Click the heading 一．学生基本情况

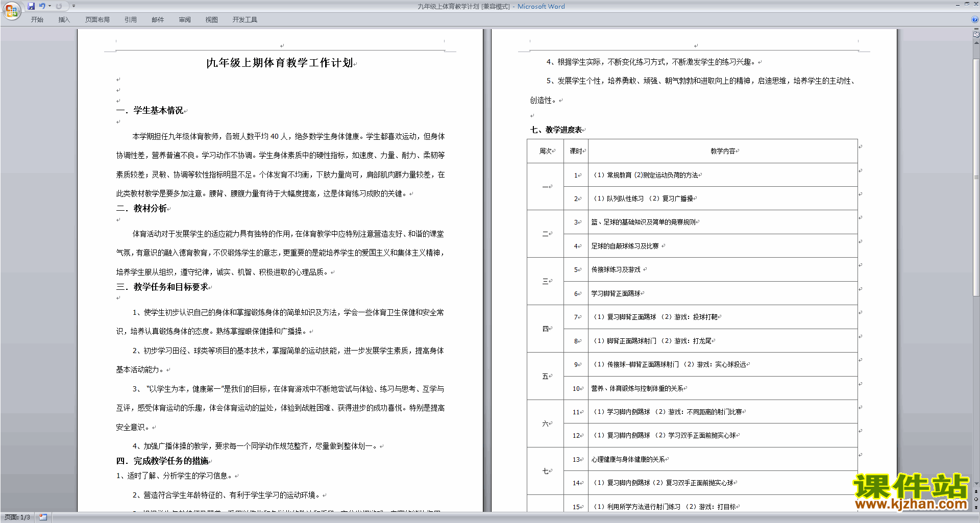[150, 110]
